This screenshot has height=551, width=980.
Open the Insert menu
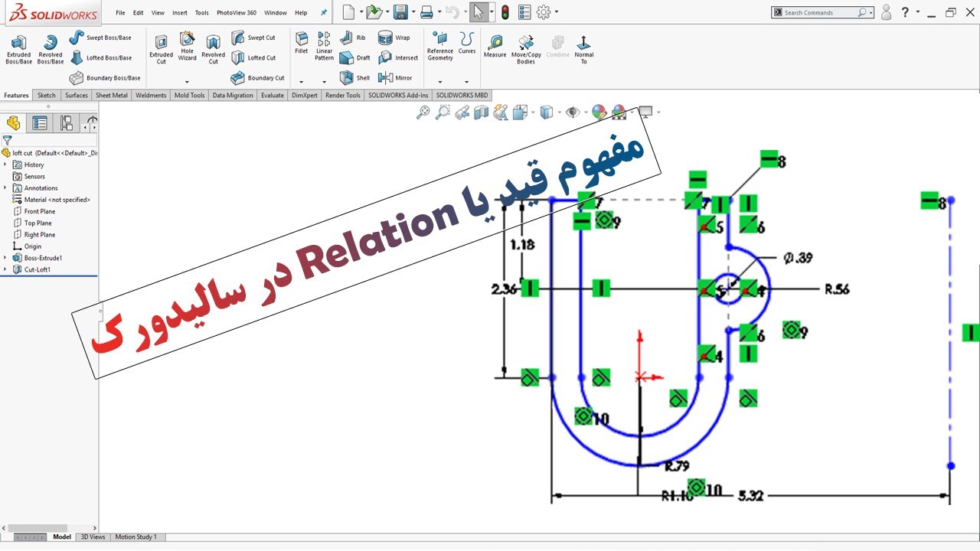[180, 12]
